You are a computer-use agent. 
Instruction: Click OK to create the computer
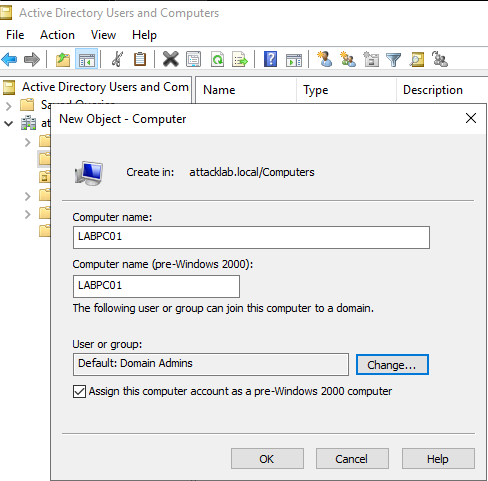(267, 459)
